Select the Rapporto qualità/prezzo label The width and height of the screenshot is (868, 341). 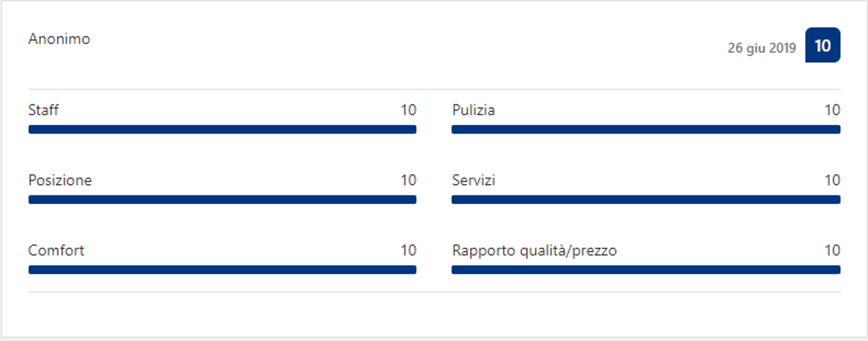coord(534,251)
